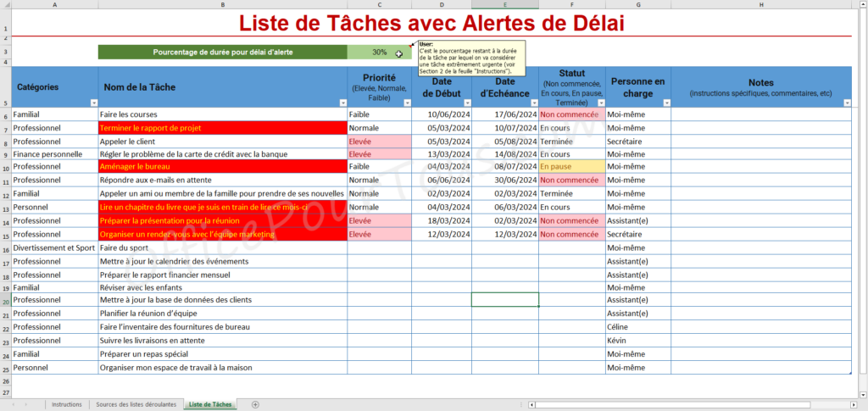Open the Catégories column filter dropdown
Image resolution: width=868 pixels, height=411 pixels.
[93, 103]
